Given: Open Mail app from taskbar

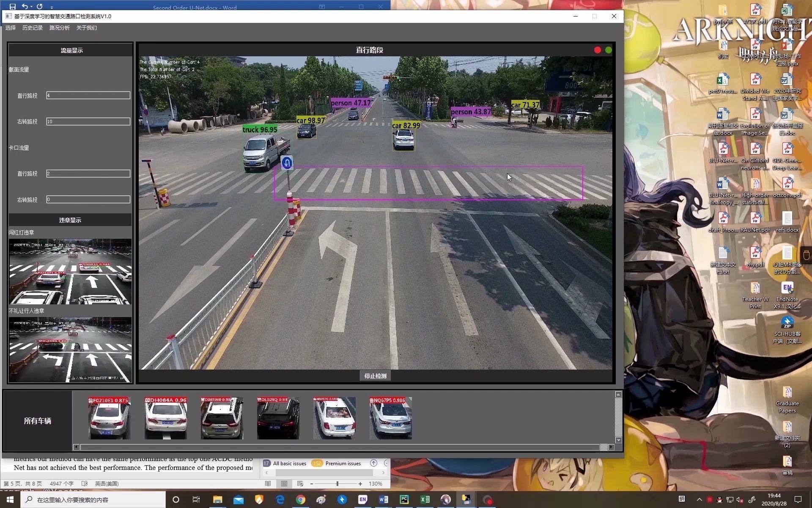Looking at the screenshot, I should point(238,500).
